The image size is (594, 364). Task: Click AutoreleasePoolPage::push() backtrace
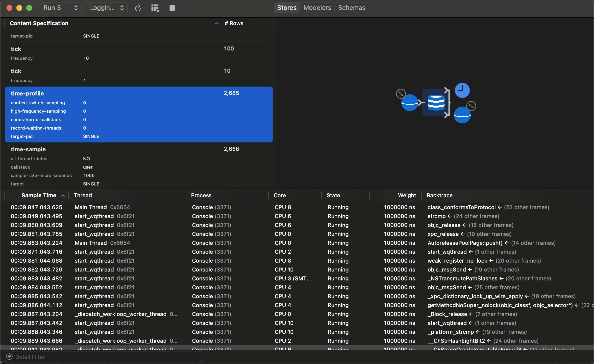coord(492,243)
